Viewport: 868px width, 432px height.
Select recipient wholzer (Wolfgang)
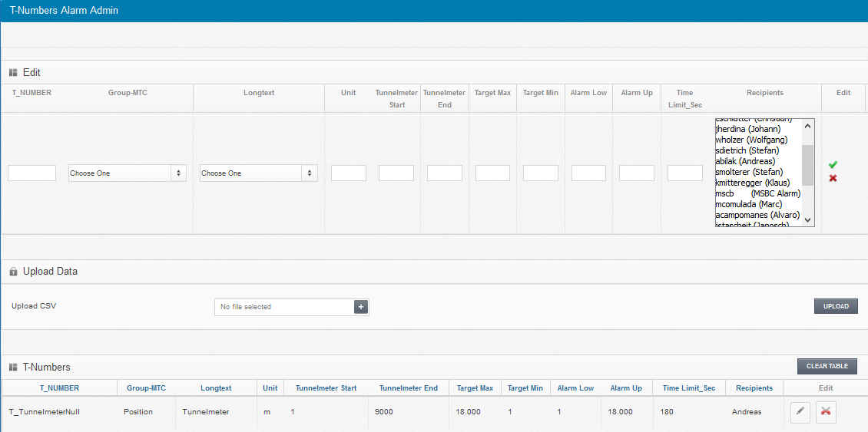click(x=750, y=140)
